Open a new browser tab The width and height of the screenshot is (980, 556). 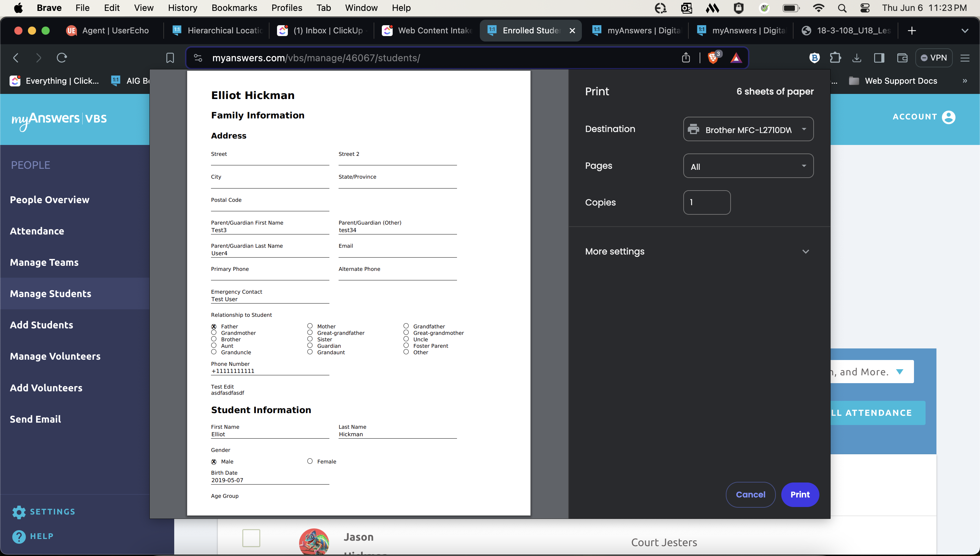pyautogui.click(x=912, y=31)
